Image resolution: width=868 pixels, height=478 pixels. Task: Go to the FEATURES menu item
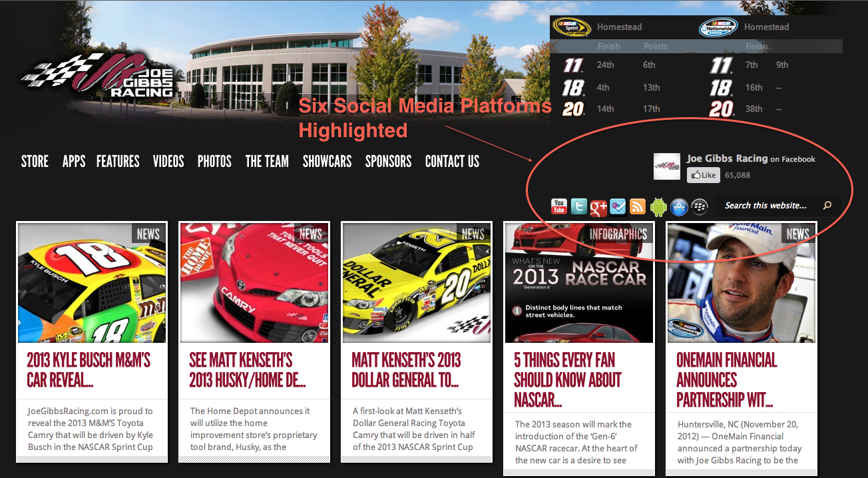118,161
